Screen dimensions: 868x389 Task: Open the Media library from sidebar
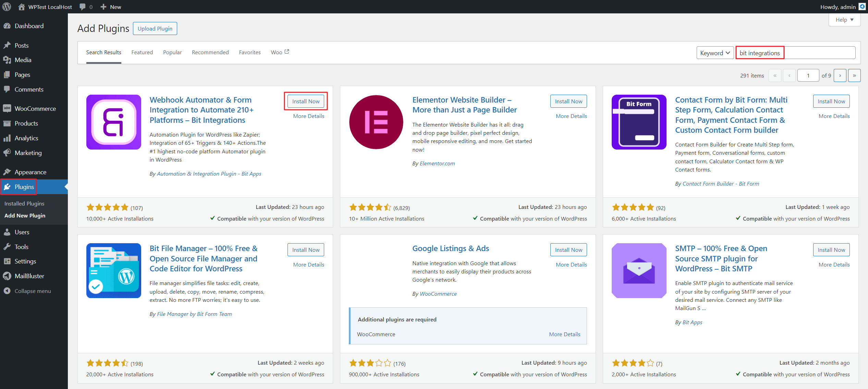(x=22, y=60)
